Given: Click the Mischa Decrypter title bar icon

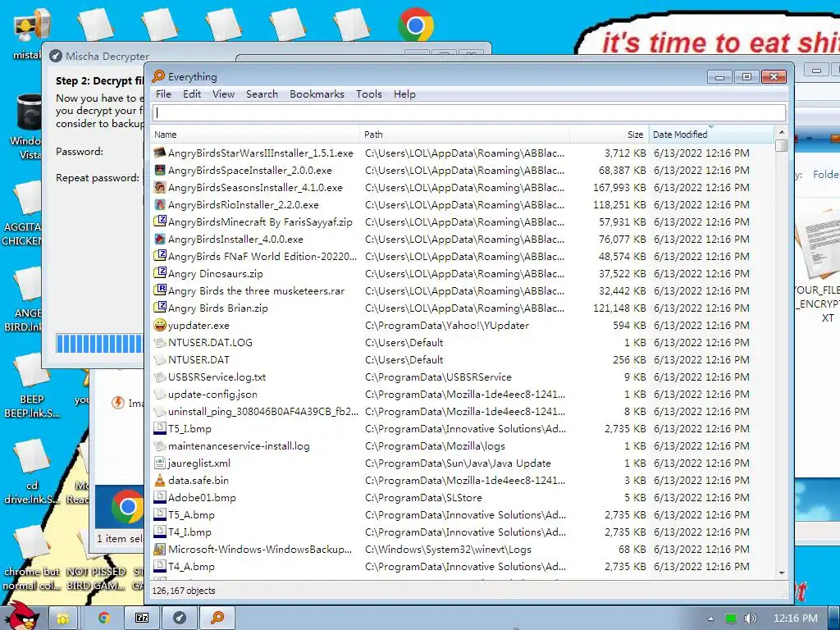Looking at the screenshot, I should (x=56, y=56).
